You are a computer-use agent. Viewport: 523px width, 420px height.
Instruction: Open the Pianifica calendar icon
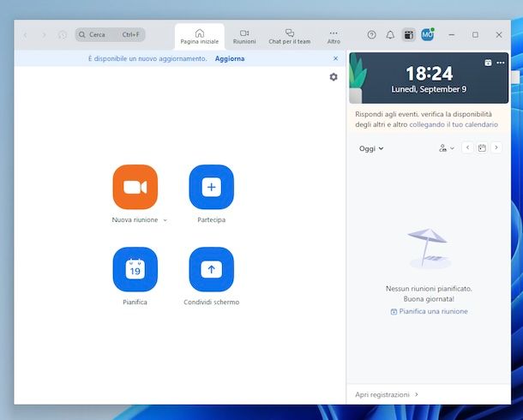pos(135,269)
